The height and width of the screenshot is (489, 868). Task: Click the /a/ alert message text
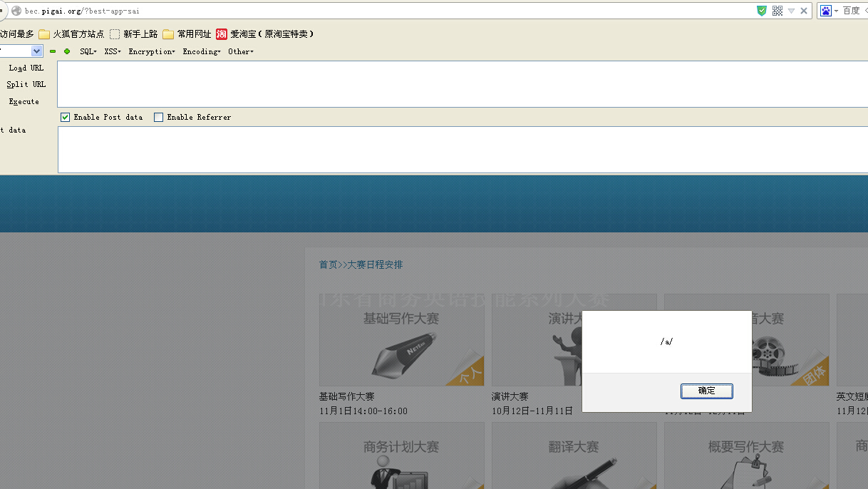(x=667, y=341)
